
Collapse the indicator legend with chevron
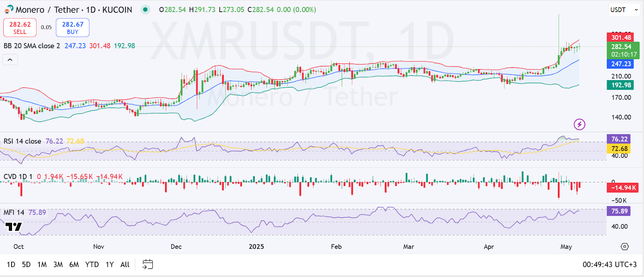[x=10, y=60]
